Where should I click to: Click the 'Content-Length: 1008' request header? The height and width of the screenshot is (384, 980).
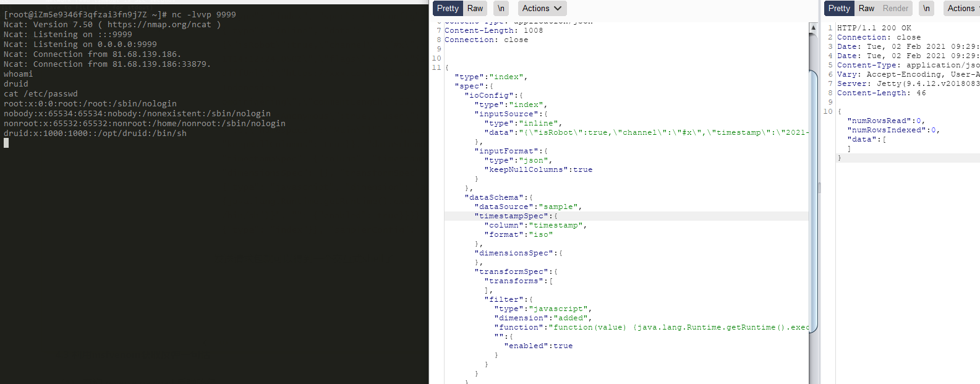coord(493,30)
